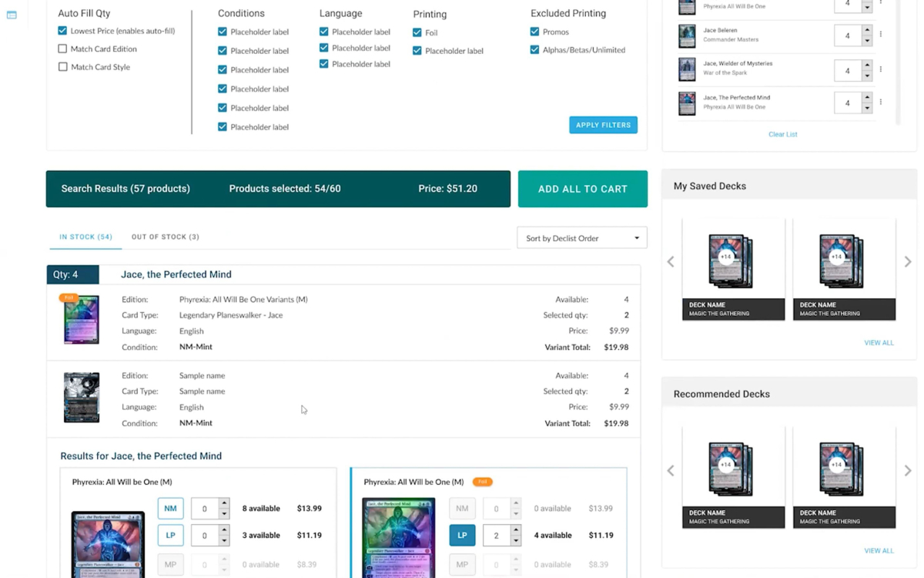Uncheck first Placeholder label under Conditions

pos(222,32)
